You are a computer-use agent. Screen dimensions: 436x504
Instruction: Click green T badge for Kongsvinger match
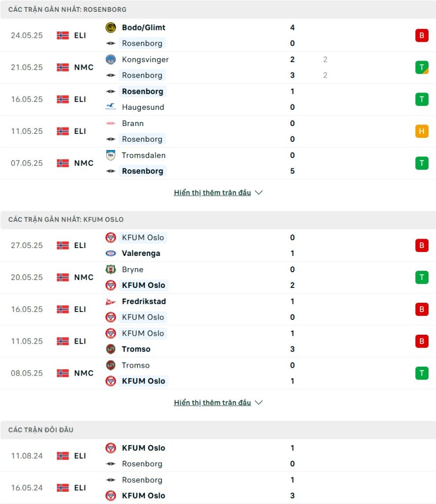coord(422,67)
